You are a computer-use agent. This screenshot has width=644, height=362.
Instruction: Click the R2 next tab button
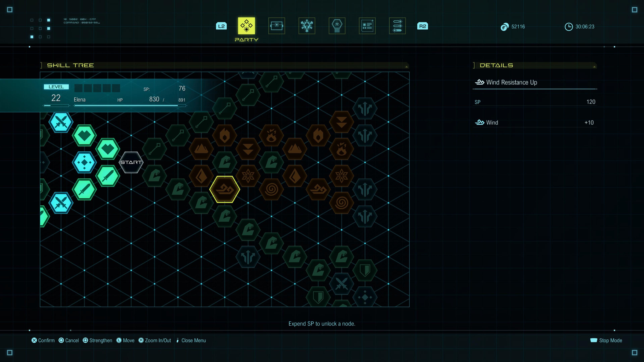click(x=422, y=26)
